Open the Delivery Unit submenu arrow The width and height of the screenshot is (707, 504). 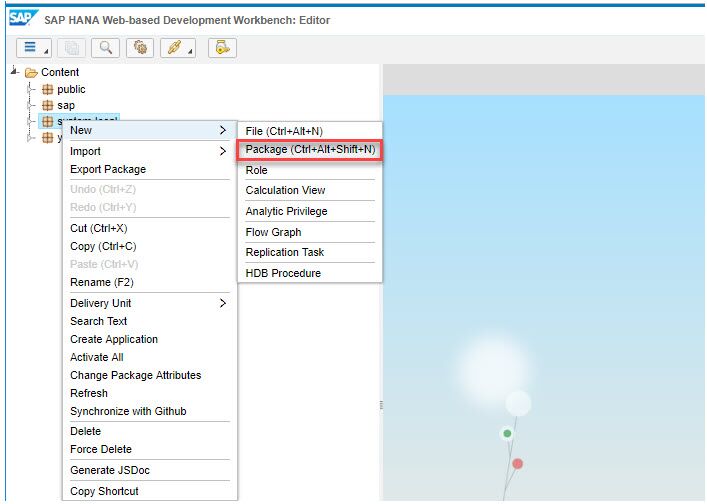(223, 303)
